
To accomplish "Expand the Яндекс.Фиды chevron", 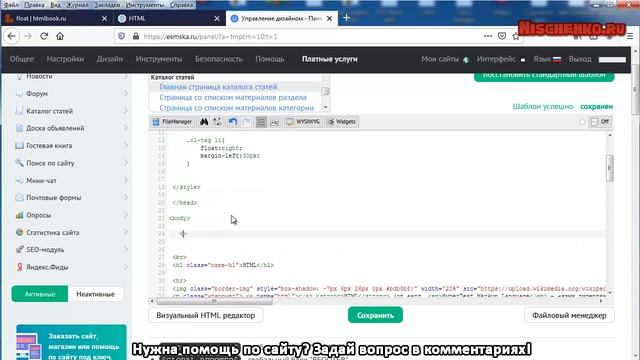I will pyautogui.click(x=125, y=267).
